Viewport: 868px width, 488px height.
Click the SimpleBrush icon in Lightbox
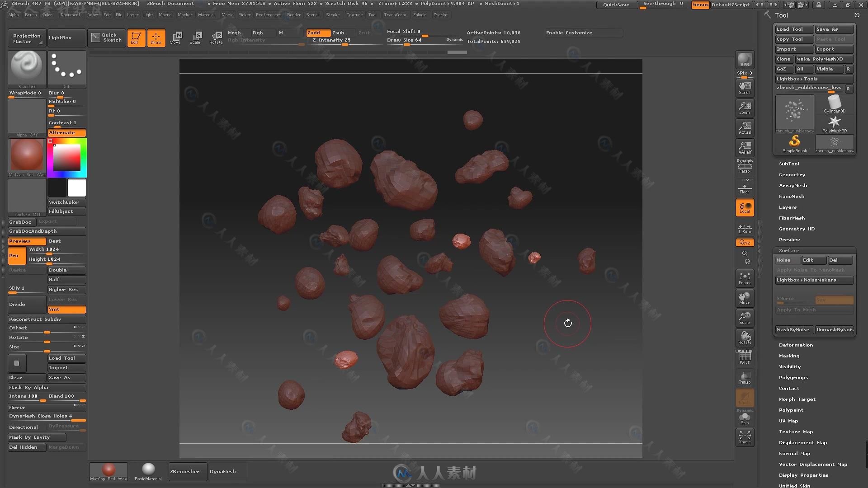coord(795,141)
